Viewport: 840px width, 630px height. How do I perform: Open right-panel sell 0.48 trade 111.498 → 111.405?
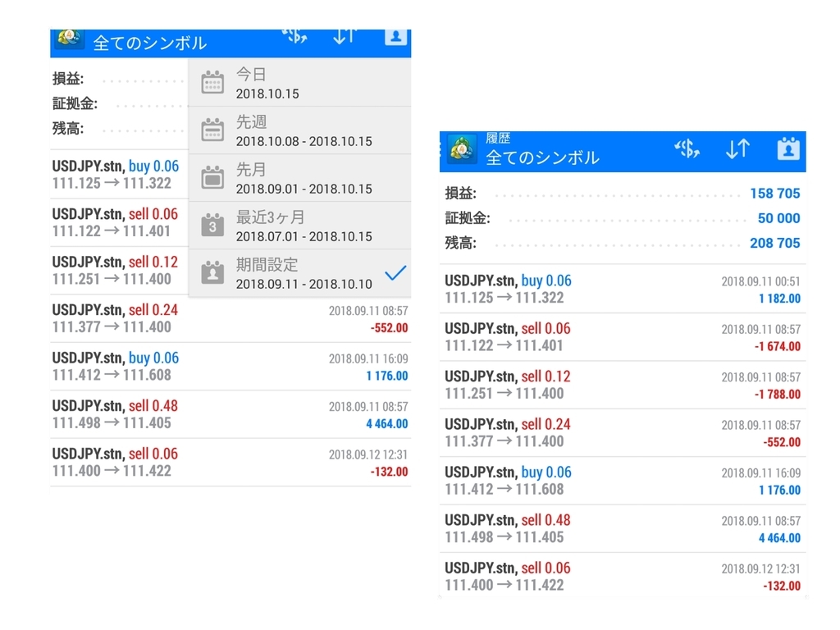pyautogui.click(x=623, y=529)
